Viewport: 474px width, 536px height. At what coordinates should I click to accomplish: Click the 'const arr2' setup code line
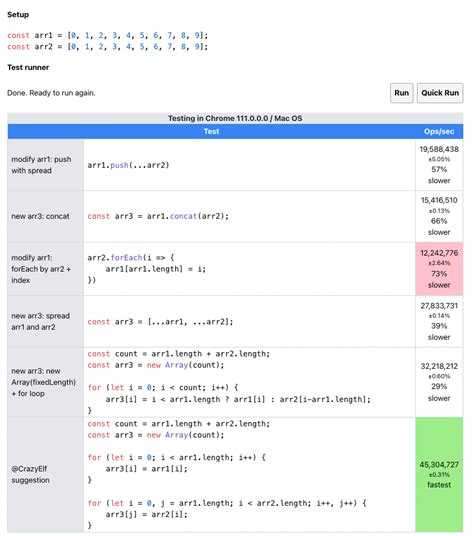pos(107,46)
